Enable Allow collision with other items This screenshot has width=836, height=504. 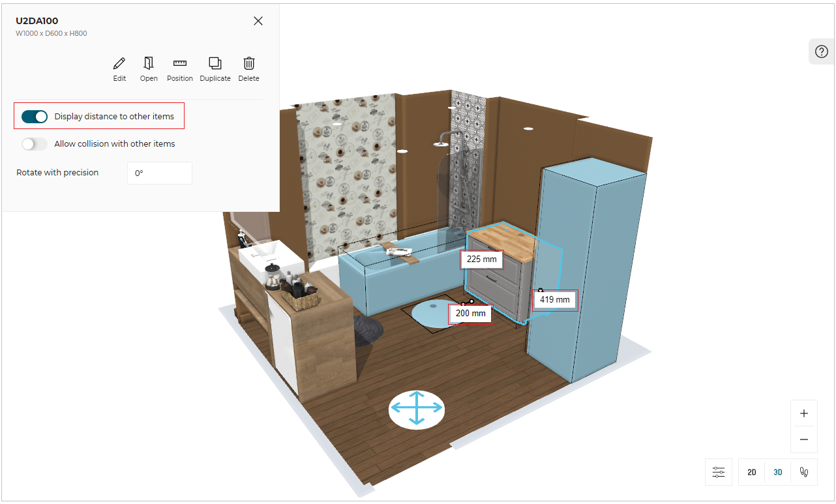coord(35,144)
